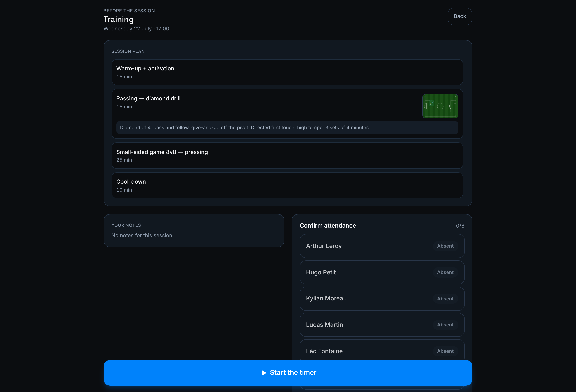Toggle Arthur Leroy's Absent status
The width and height of the screenshot is (576, 392).
[x=445, y=246]
